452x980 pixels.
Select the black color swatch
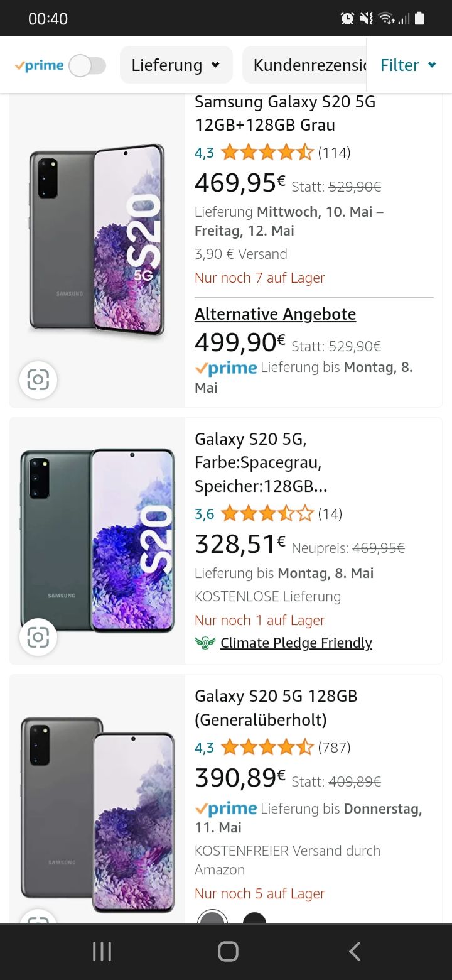pos(254,918)
